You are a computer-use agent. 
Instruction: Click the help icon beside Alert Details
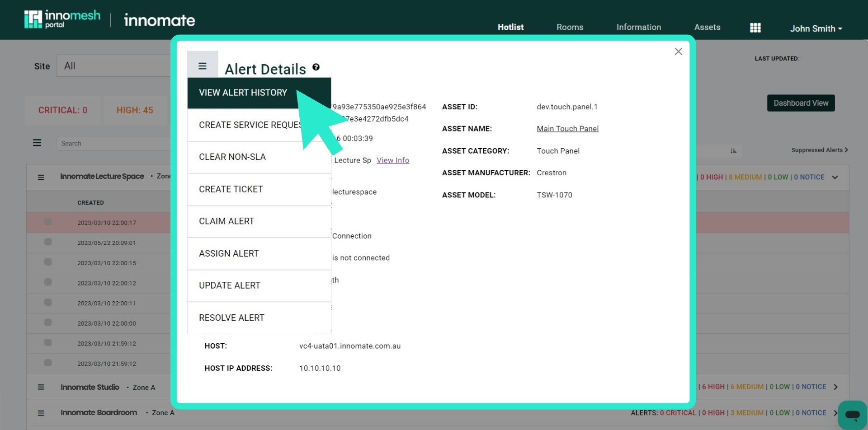coord(316,67)
